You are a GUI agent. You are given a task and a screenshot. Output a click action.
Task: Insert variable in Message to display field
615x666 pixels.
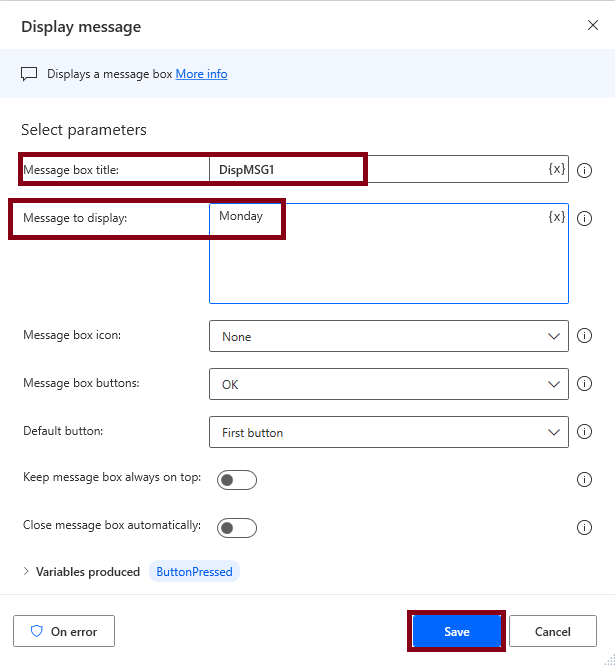coord(557,216)
